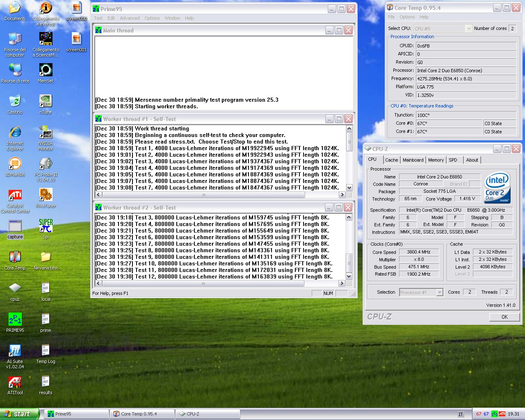525x420 pixels.
Task: Open the AI Suite desktop icon
Action: coord(15,357)
